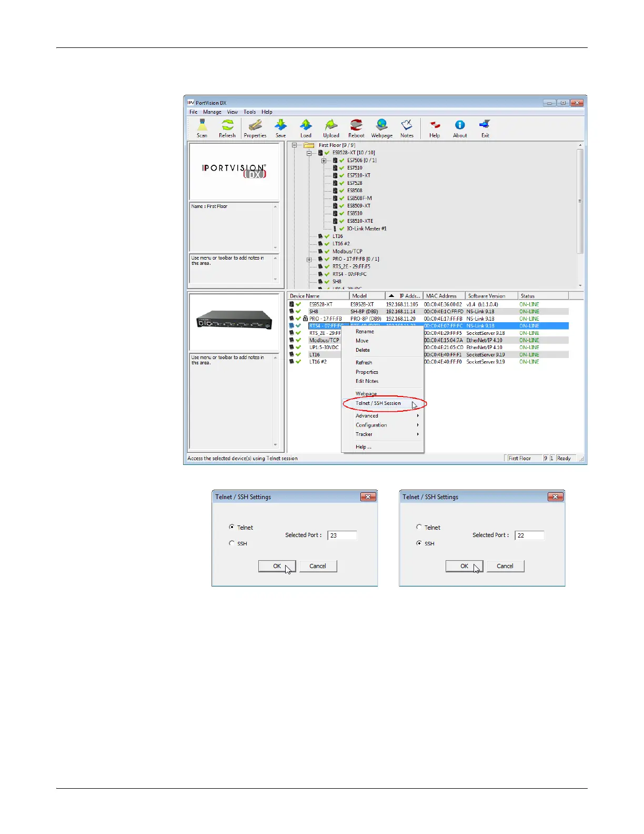Expand Tracker submenu in context menu
This screenshot has width=644, height=834.
click(383, 434)
